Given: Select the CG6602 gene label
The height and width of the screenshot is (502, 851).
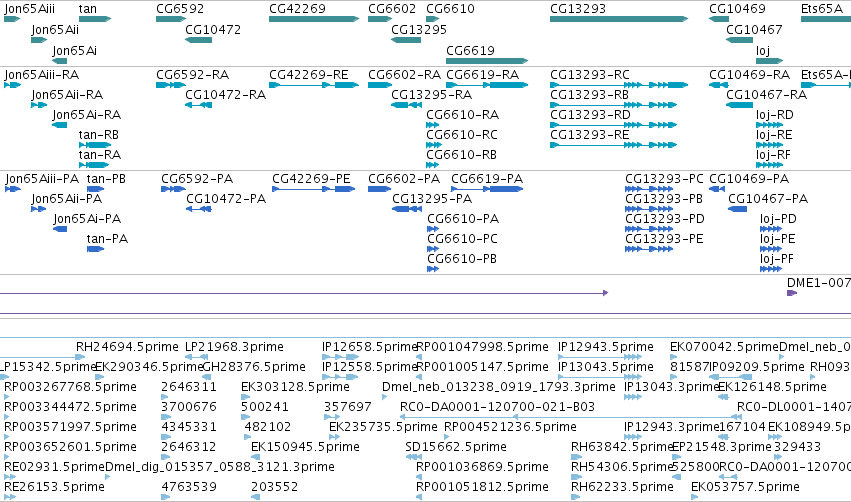Looking at the screenshot, I should pos(391,9).
